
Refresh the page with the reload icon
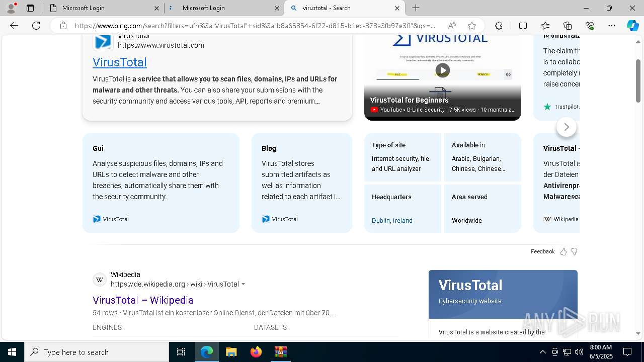pyautogui.click(x=36, y=26)
